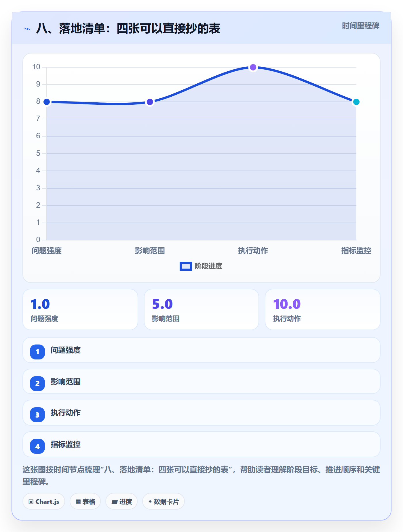
Task: Open the 指标监控 list row
Action: 201,444
